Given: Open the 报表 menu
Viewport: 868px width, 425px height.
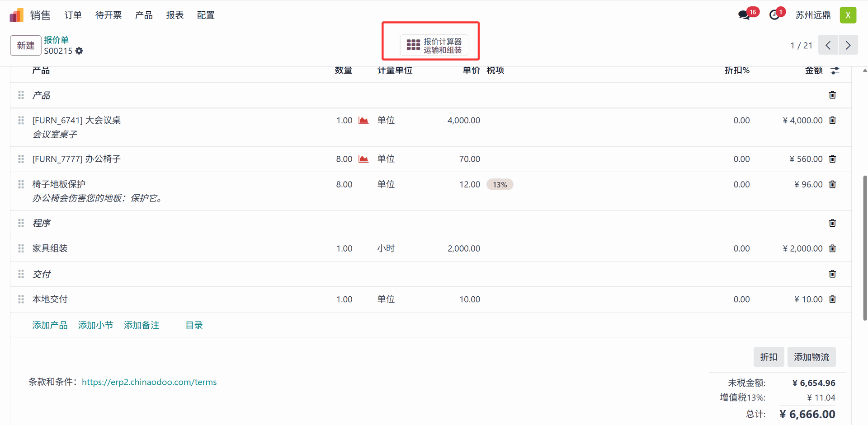Looking at the screenshot, I should coord(175,15).
